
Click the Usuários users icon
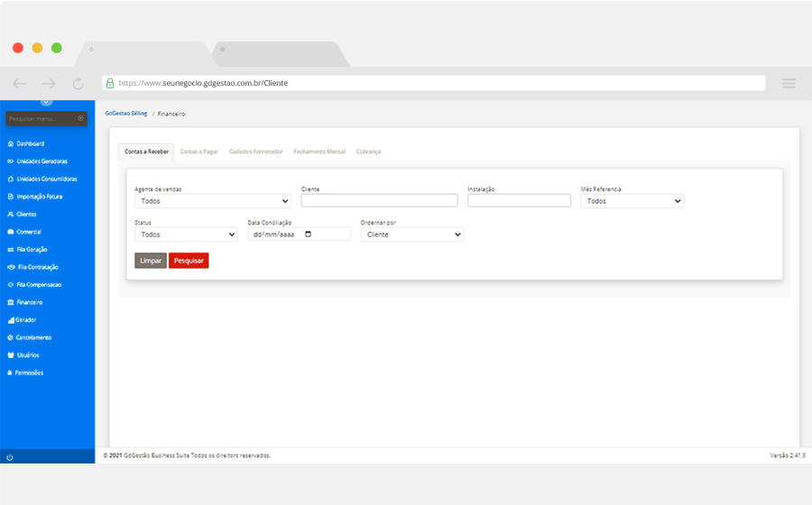pos(10,355)
